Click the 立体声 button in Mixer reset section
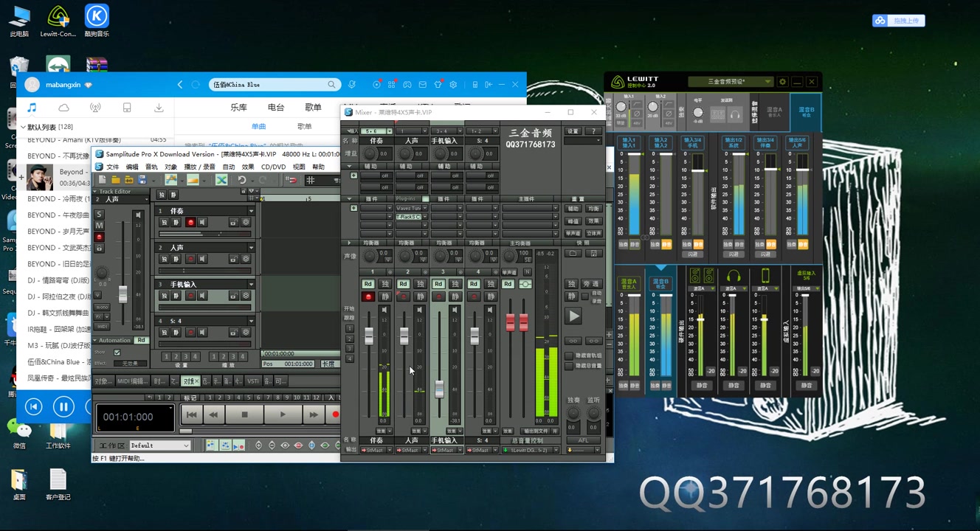 coord(593,233)
